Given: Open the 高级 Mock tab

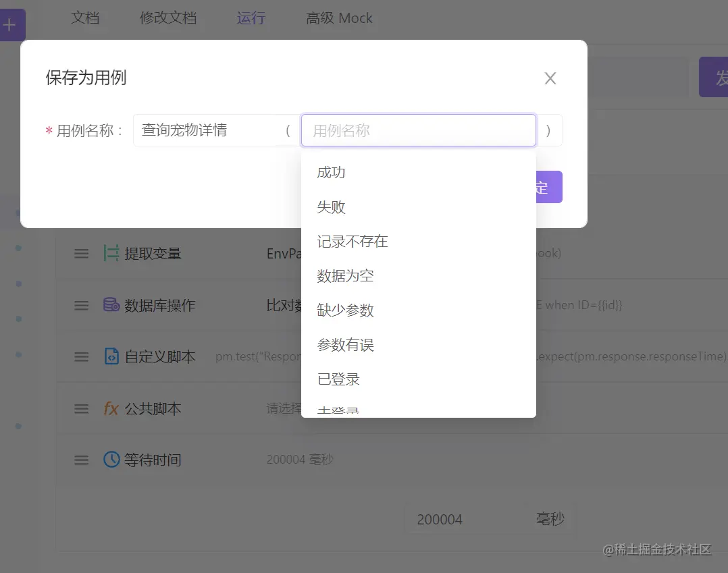Looking at the screenshot, I should [339, 18].
